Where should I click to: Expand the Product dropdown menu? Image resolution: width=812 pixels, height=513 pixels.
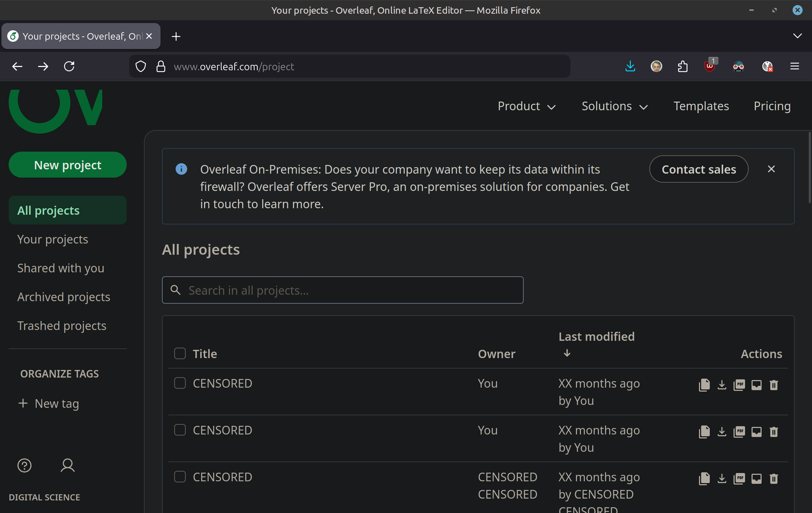[x=527, y=106]
